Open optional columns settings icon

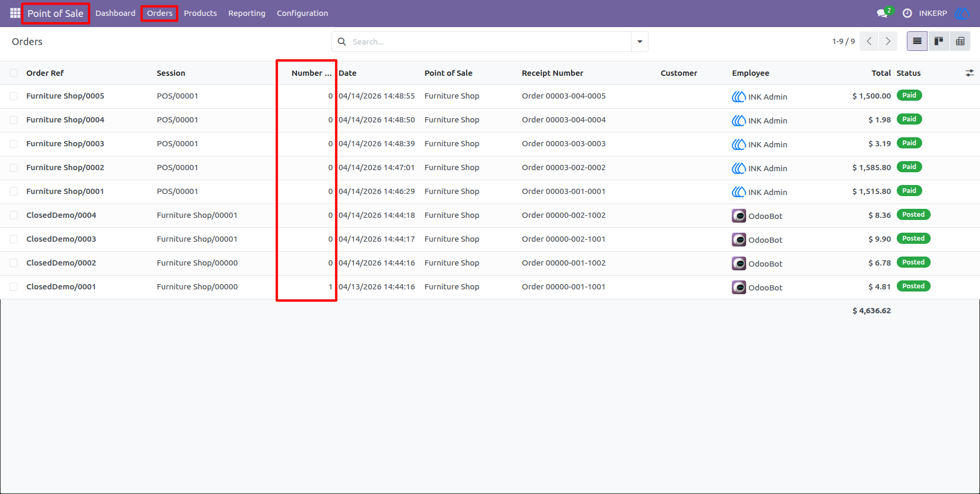969,73
